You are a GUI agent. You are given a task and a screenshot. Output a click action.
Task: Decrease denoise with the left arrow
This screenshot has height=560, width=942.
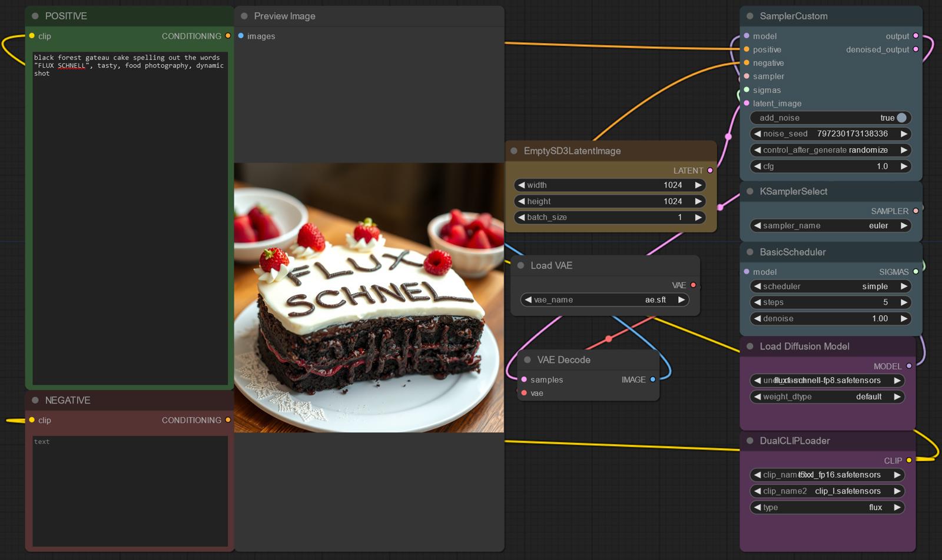point(757,318)
